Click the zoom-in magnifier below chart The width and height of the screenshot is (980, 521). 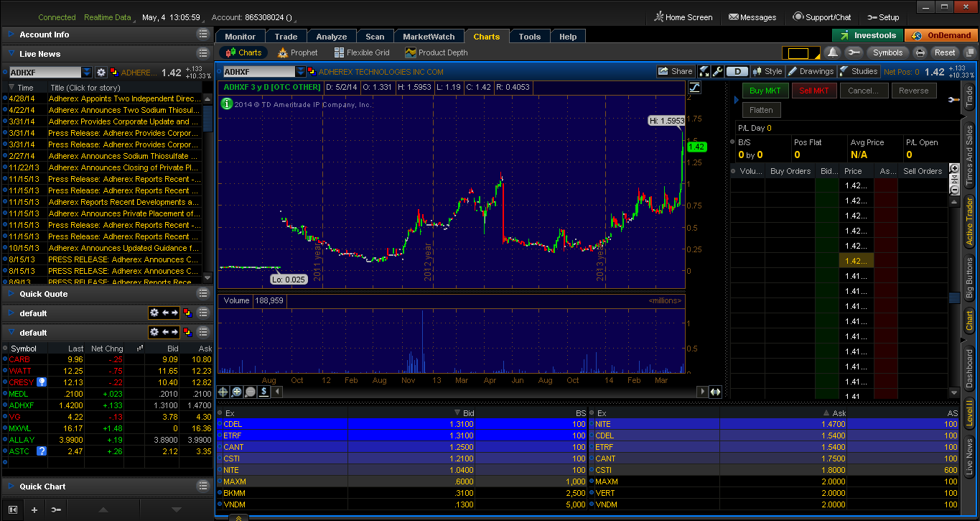[237, 392]
